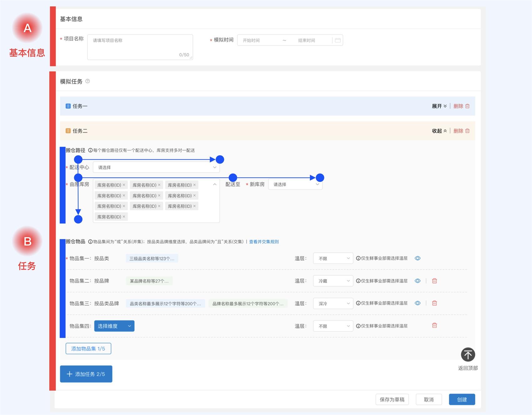The width and height of the screenshot is (532, 415).
Task: Click 结束时间 date field
Action: [307, 40]
